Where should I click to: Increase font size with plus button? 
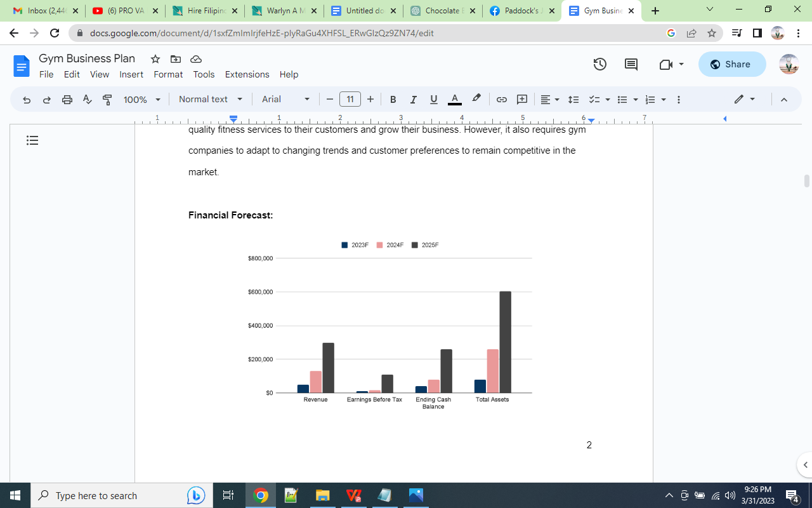click(370, 100)
